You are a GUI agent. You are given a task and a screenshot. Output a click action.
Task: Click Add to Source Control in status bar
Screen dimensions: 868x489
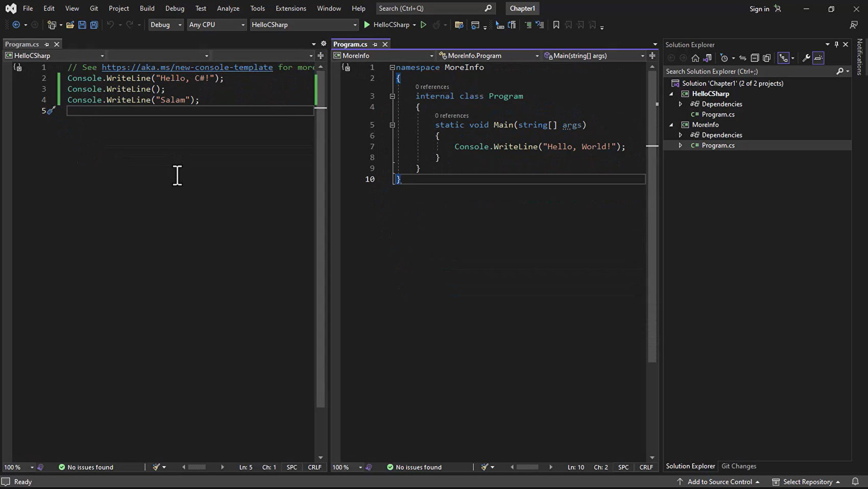[x=719, y=481]
